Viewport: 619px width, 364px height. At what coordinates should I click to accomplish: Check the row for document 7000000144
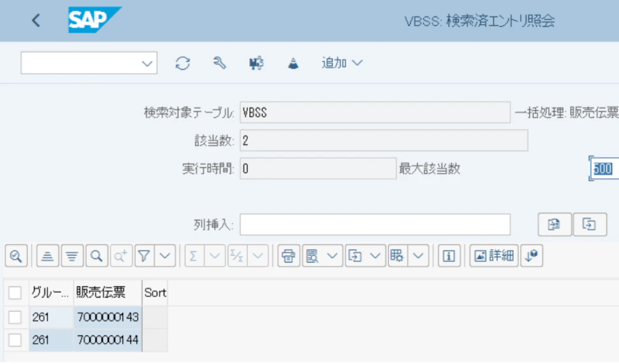(15, 340)
